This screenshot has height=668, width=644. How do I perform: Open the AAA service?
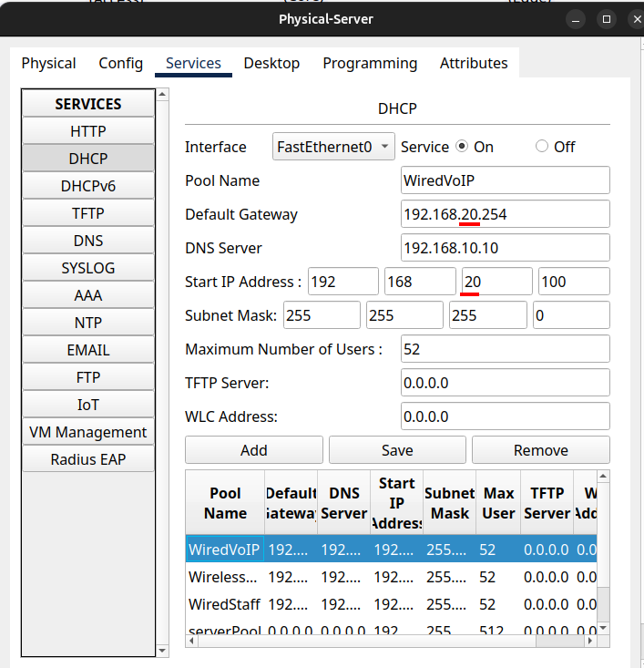tap(88, 295)
